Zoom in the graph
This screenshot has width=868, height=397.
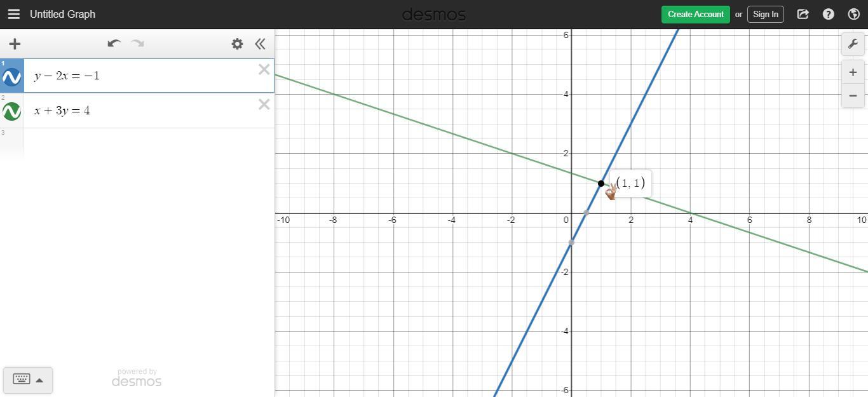(x=853, y=72)
